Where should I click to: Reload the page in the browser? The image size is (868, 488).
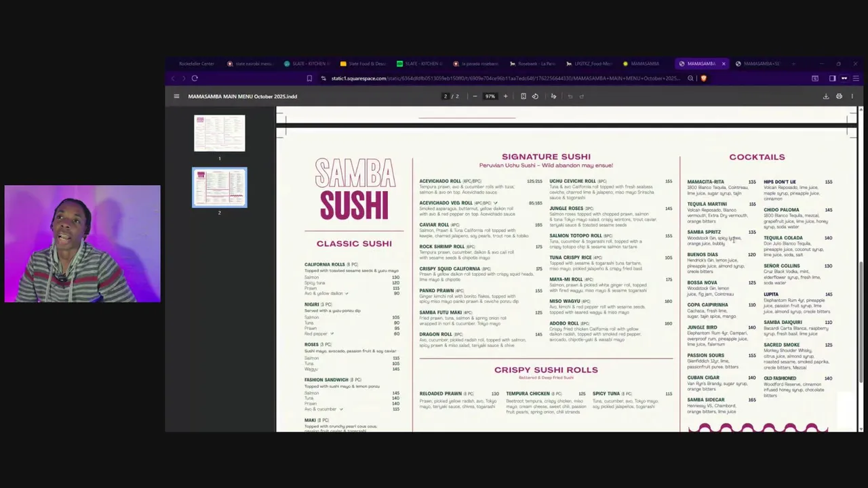coord(195,78)
